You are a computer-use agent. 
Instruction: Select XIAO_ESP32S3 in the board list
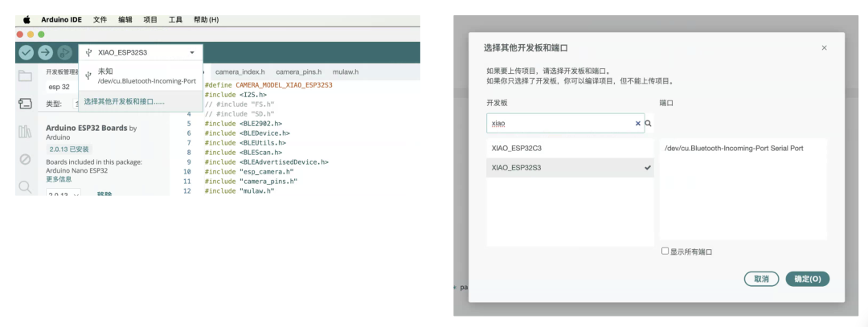pos(570,168)
